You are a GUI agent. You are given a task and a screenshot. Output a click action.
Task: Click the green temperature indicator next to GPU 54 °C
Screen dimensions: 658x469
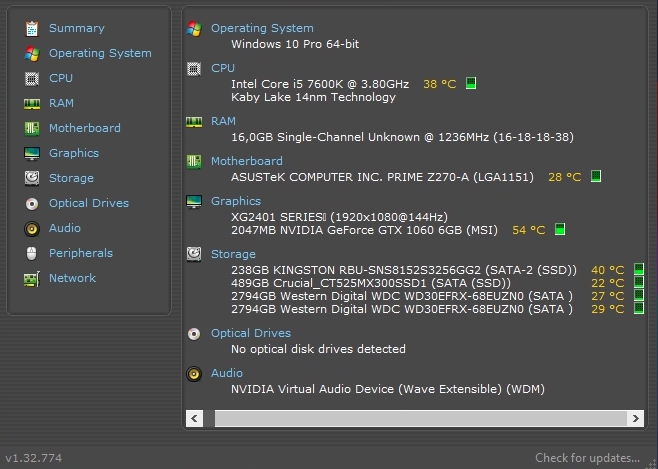[x=560, y=229]
